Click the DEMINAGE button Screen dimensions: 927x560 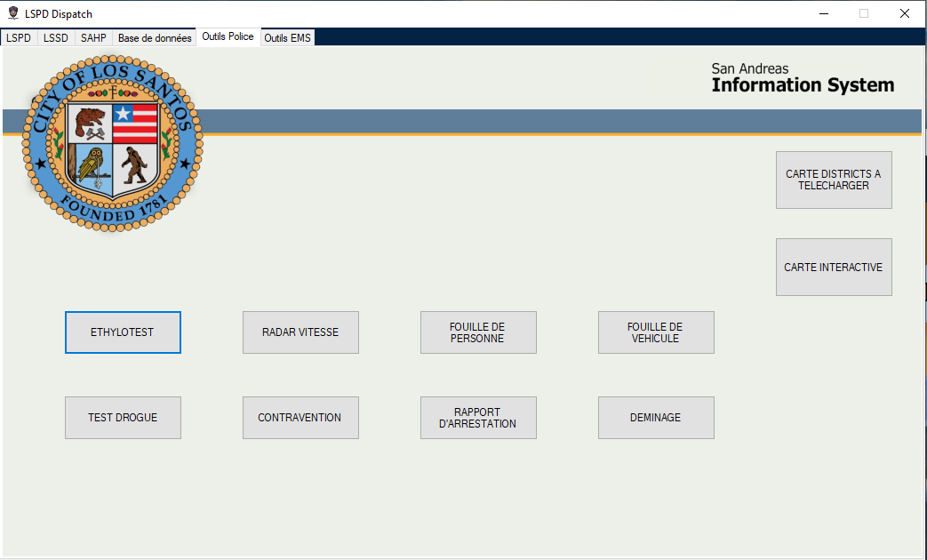tap(656, 418)
